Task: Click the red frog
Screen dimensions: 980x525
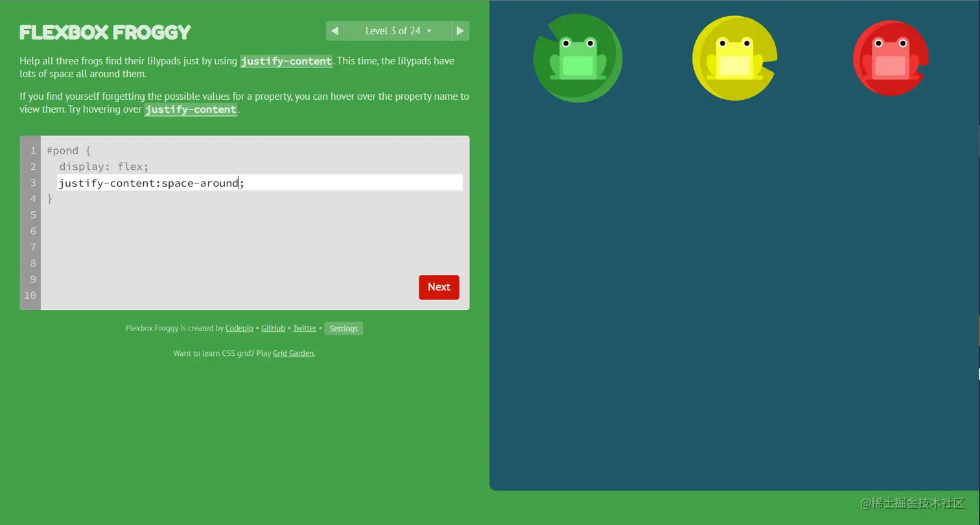Action: [891, 59]
